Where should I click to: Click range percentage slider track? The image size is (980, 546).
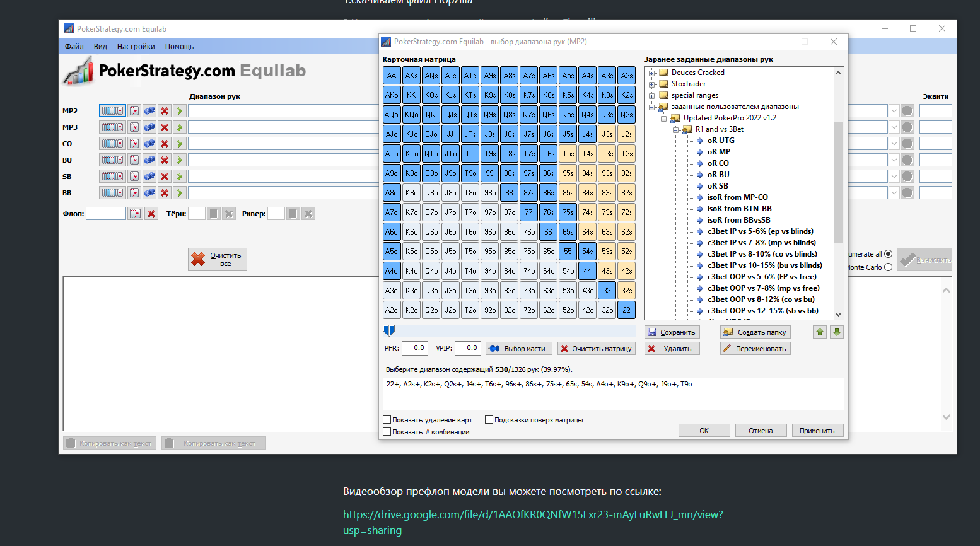pos(510,331)
